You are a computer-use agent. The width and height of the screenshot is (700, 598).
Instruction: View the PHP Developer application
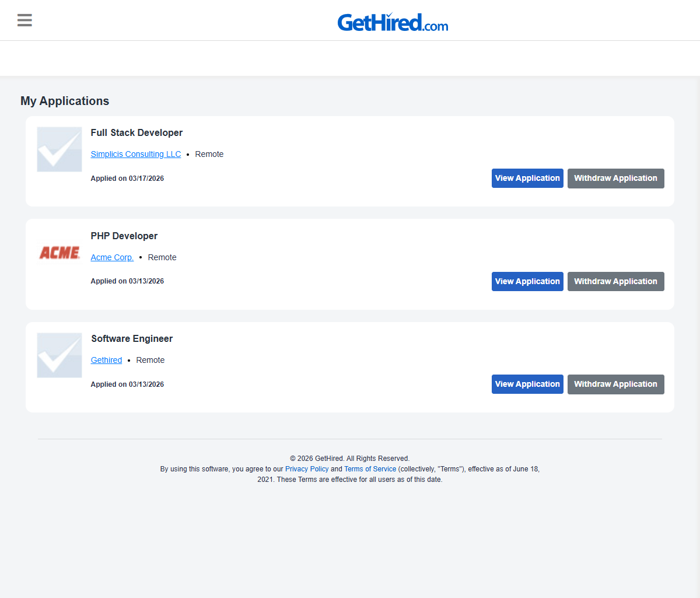(x=527, y=281)
